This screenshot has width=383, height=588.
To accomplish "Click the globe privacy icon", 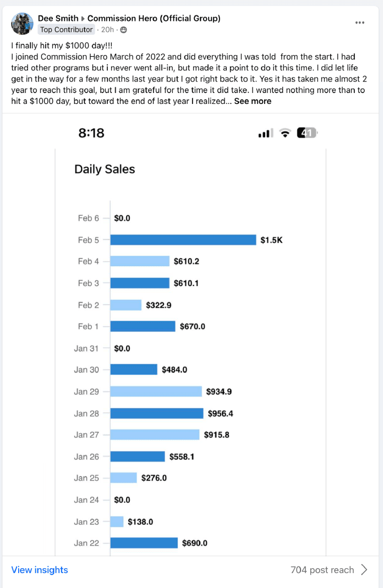I will click(x=123, y=30).
